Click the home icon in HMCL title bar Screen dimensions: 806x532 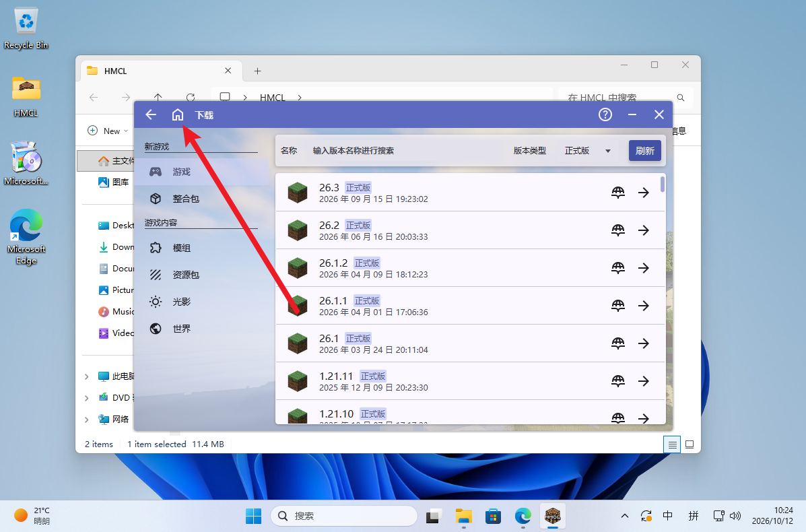(177, 114)
